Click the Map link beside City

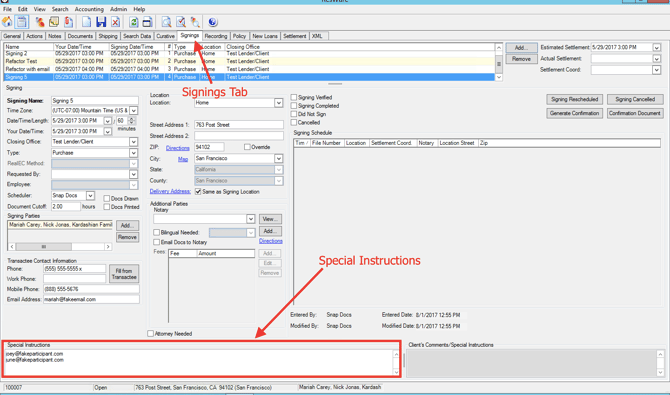(x=183, y=159)
